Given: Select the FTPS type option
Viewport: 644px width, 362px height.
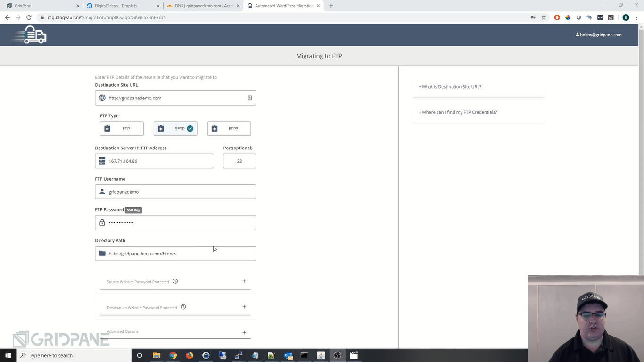Looking at the screenshot, I should click(229, 129).
